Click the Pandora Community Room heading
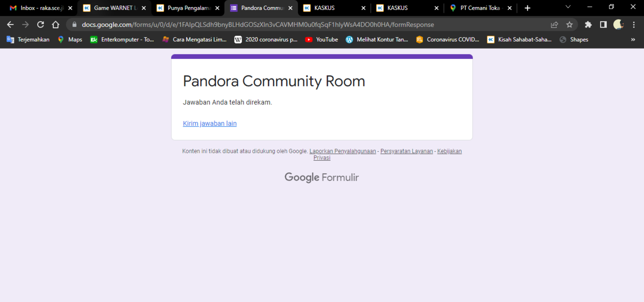Screen dimensions: 644x302 [x=274, y=81]
